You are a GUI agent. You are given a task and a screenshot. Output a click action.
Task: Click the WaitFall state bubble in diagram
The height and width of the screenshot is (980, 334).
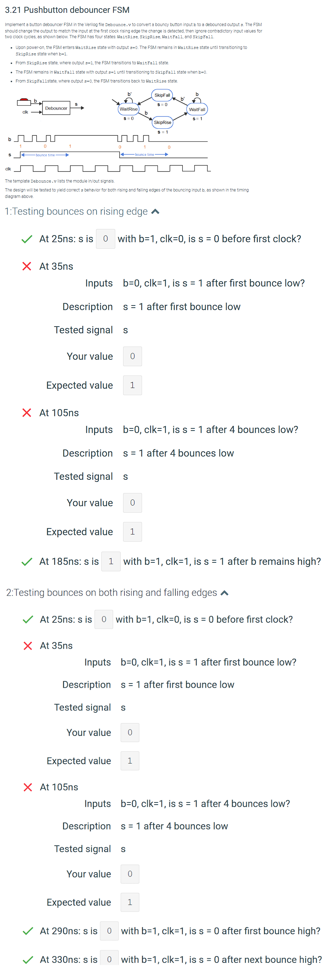[x=197, y=110]
